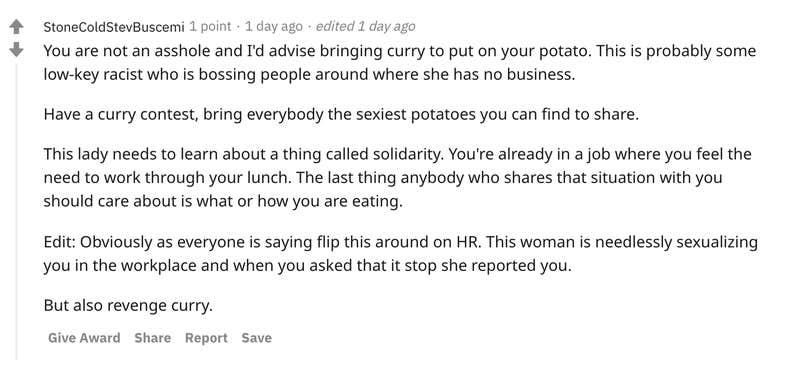Image resolution: width=800 pixels, height=368 pixels.
Task: Upvote StoneColdStevBuscemi's comment
Action: coord(16,27)
